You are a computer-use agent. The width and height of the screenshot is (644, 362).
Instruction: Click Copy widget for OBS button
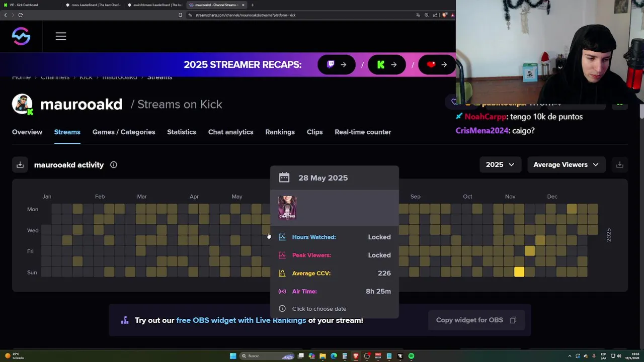(476, 320)
